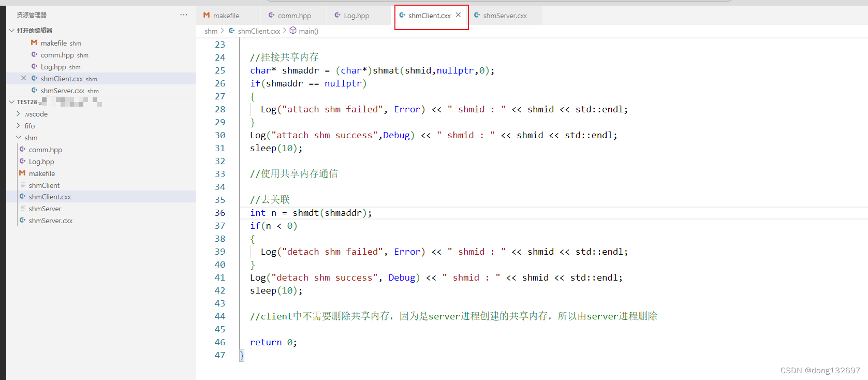Collapse the shm folder

click(19, 138)
